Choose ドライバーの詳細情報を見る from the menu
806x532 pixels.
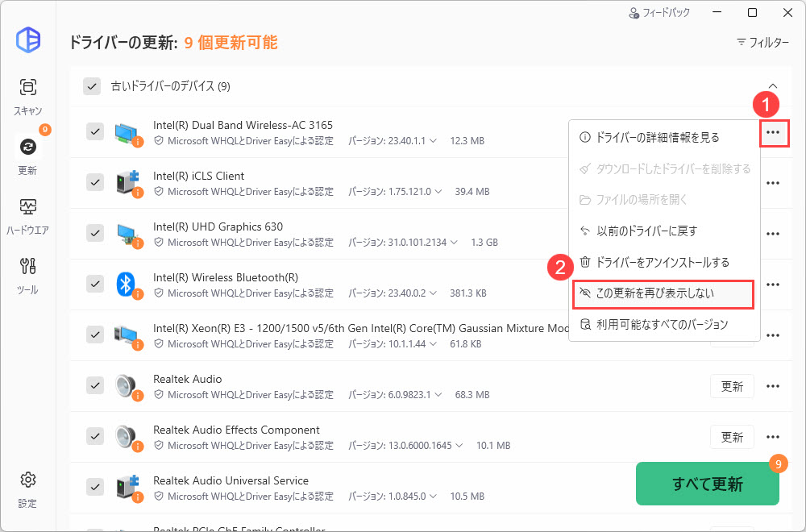tap(664, 137)
